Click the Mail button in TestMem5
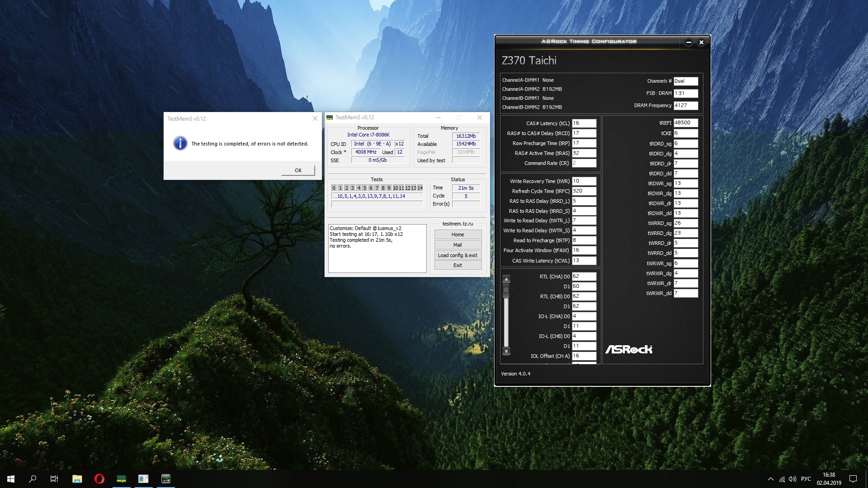Screen dimensions: 868x488 click(458, 245)
